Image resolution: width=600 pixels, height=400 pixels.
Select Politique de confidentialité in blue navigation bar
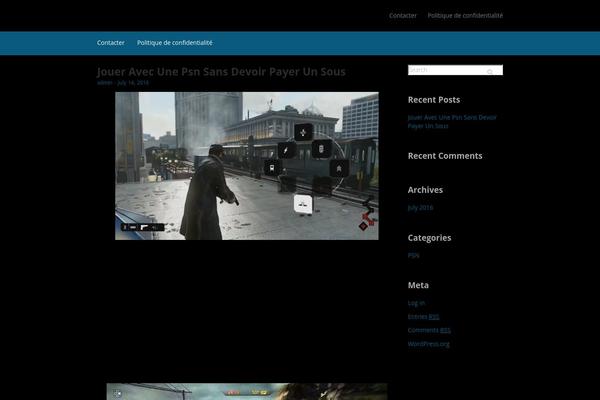click(x=174, y=43)
